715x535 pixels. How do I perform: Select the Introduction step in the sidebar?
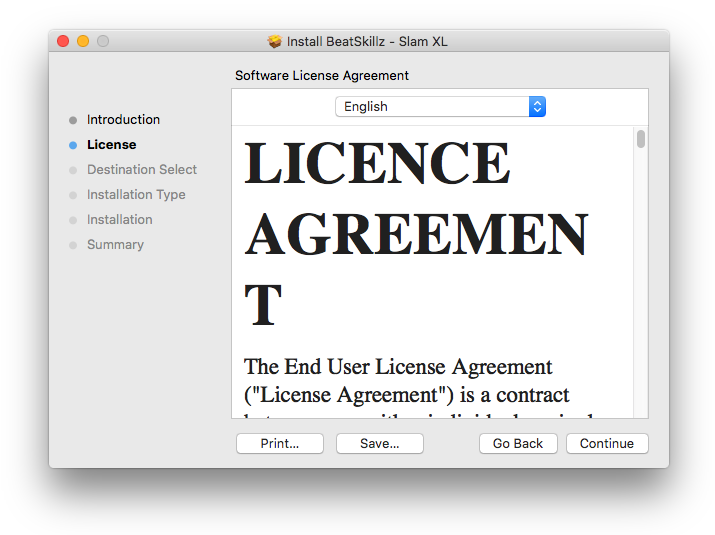tap(123, 120)
